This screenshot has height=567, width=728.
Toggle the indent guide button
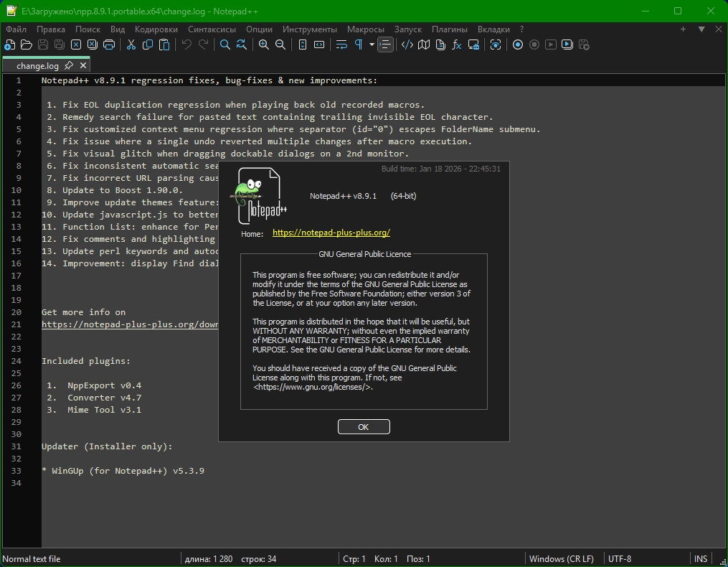pyautogui.click(x=385, y=44)
